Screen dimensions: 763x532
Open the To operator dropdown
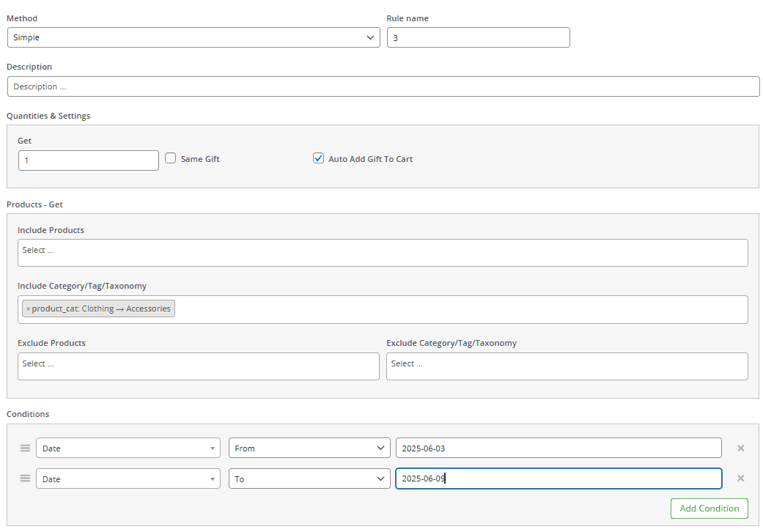[x=309, y=478]
